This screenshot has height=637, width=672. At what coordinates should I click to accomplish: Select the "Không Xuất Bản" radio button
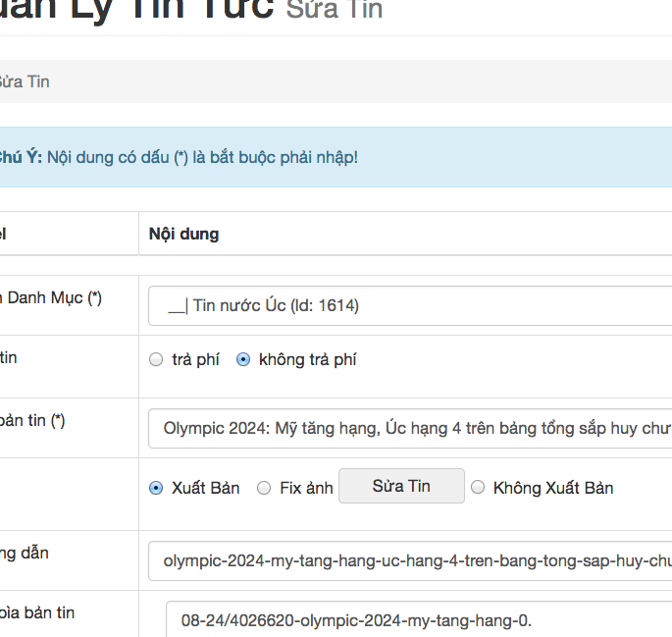point(478,488)
